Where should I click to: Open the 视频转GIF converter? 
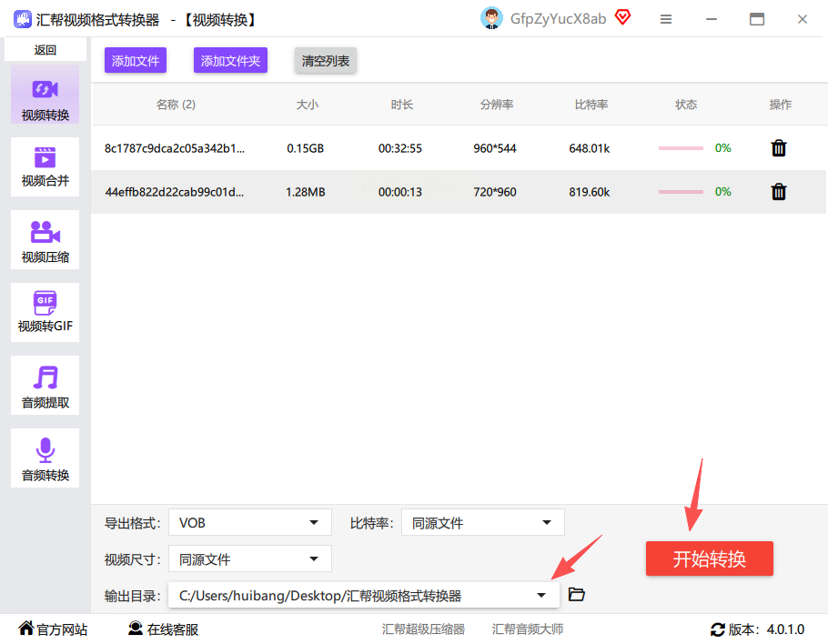[x=45, y=313]
